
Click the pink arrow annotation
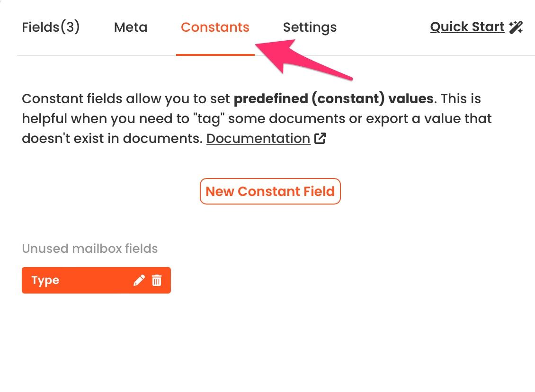pyautogui.click(x=303, y=59)
